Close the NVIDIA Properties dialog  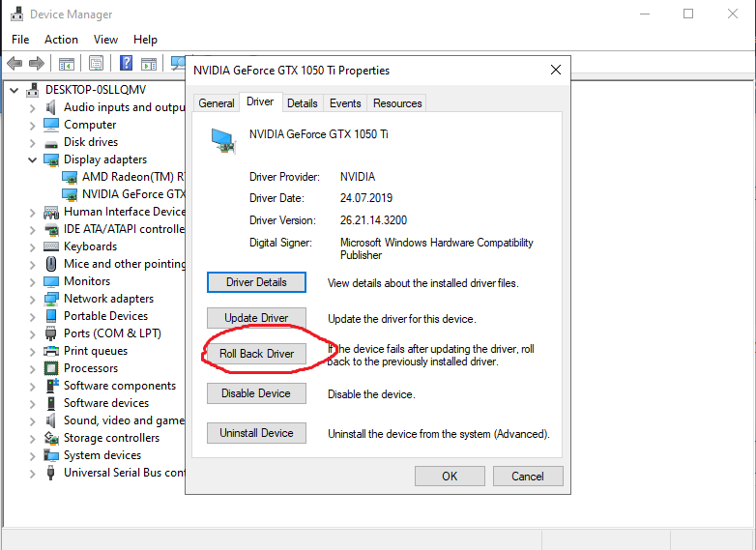pyautogui.click(x=556, y=70)
